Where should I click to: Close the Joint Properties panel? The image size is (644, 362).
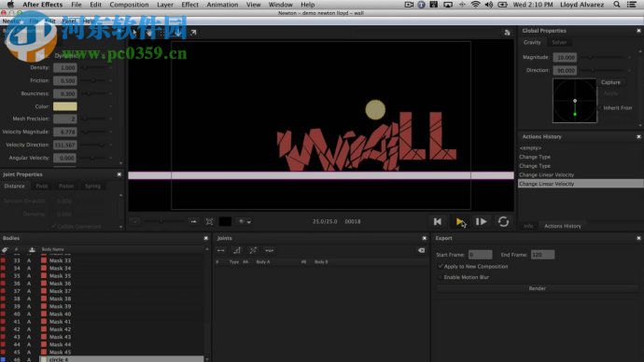119,174
